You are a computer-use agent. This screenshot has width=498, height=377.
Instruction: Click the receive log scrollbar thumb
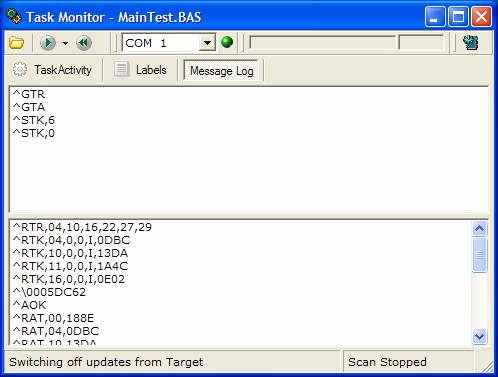tap(479, 255)
